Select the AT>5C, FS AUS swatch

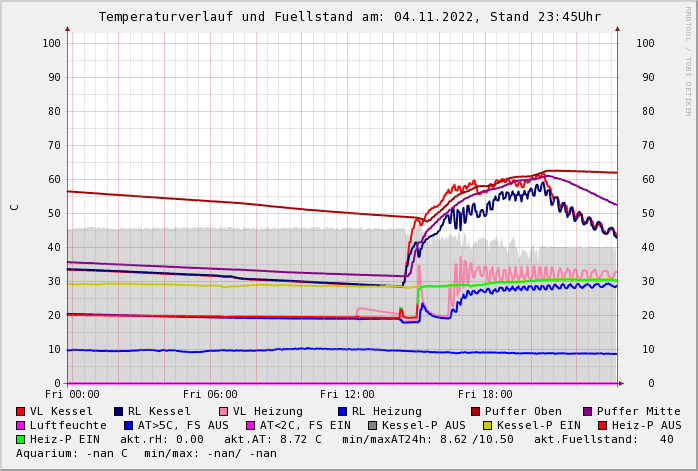[128, 425]
